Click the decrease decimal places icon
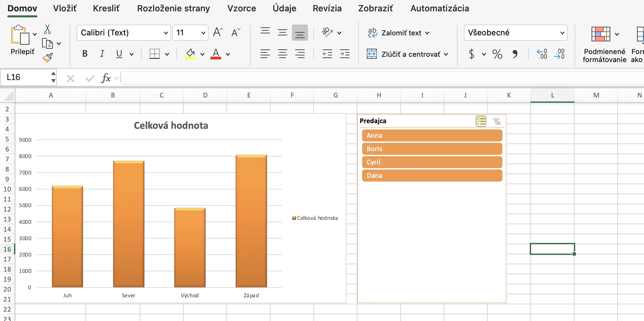Image resolution: width=644 pixels, height=321 pixels. [x=559, y=54]
